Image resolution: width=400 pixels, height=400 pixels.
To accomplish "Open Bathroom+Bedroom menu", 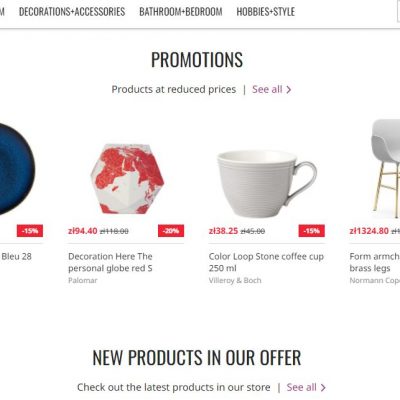I will click(181, 12).
